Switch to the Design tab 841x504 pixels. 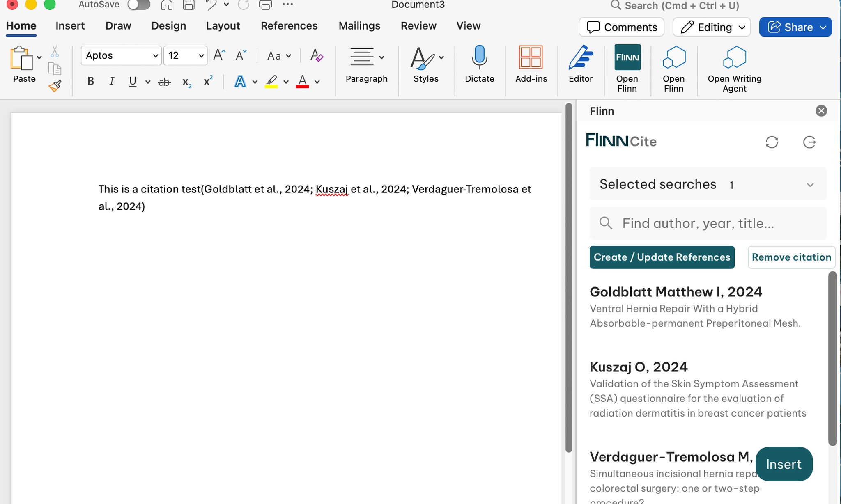coord(169,26)
